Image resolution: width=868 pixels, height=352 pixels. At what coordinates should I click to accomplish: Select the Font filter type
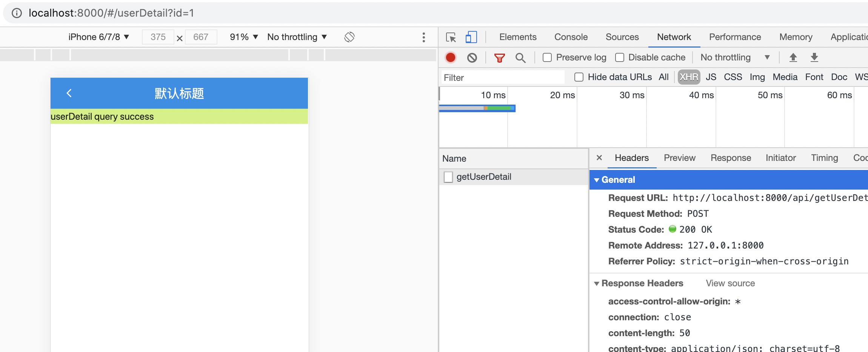pyautogui.click(x=814, y=77)
